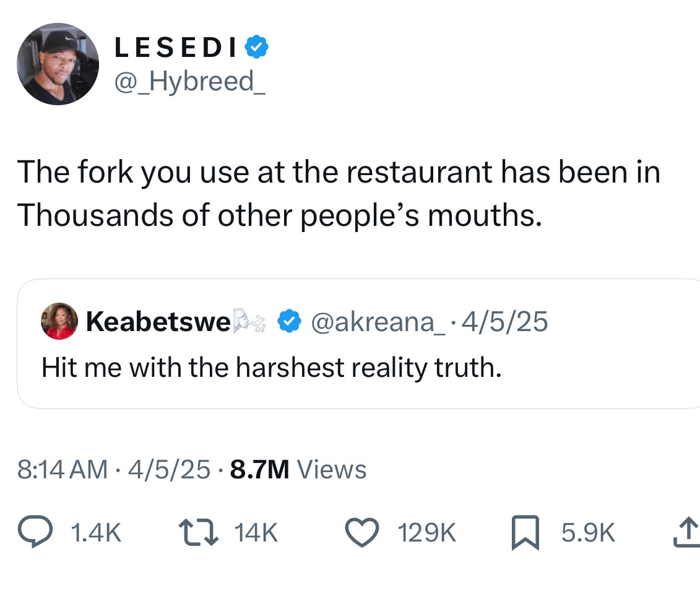The image size is (700, 591).
Task: Open Lesedi's profile picture
Action: tap(58, 64)
